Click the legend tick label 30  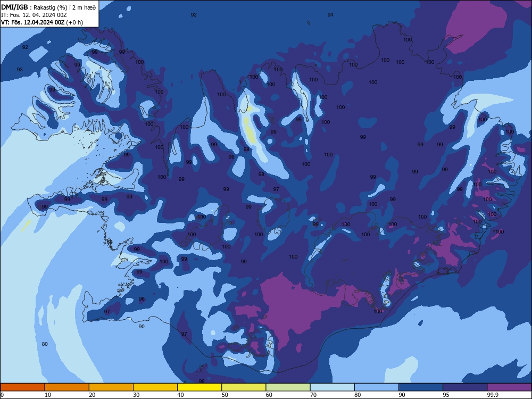point(136,395)
